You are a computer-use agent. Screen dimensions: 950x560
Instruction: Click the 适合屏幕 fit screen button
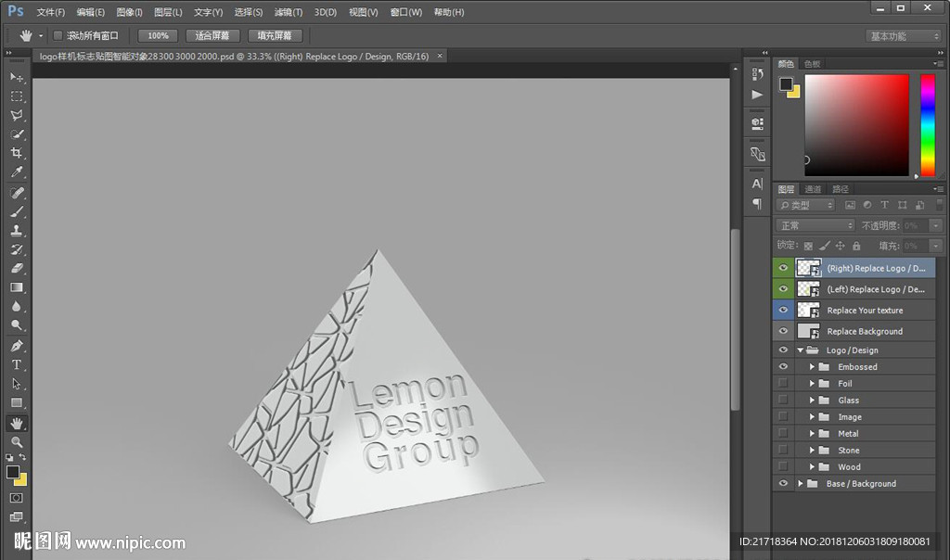(212, 36)
